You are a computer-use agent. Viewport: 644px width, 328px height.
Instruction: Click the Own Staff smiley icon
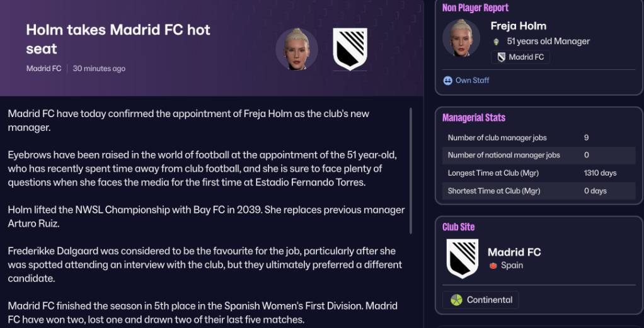[x=448, y=81]
